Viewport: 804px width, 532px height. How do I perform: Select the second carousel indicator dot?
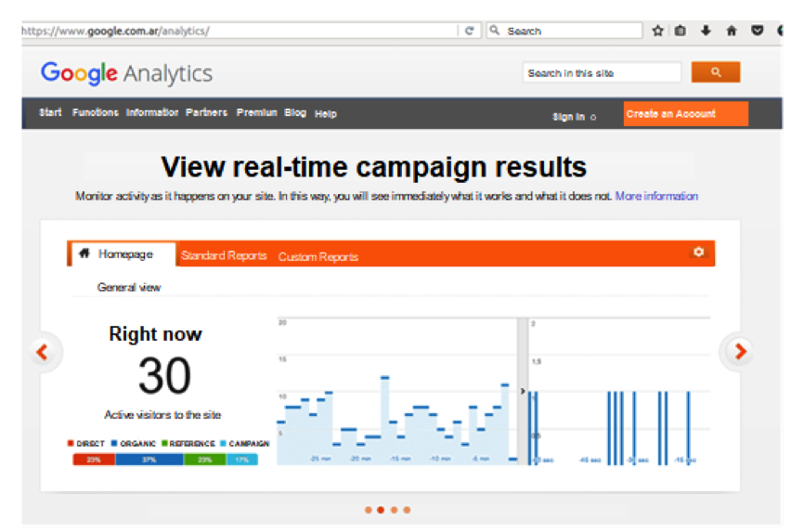point(381,510)
